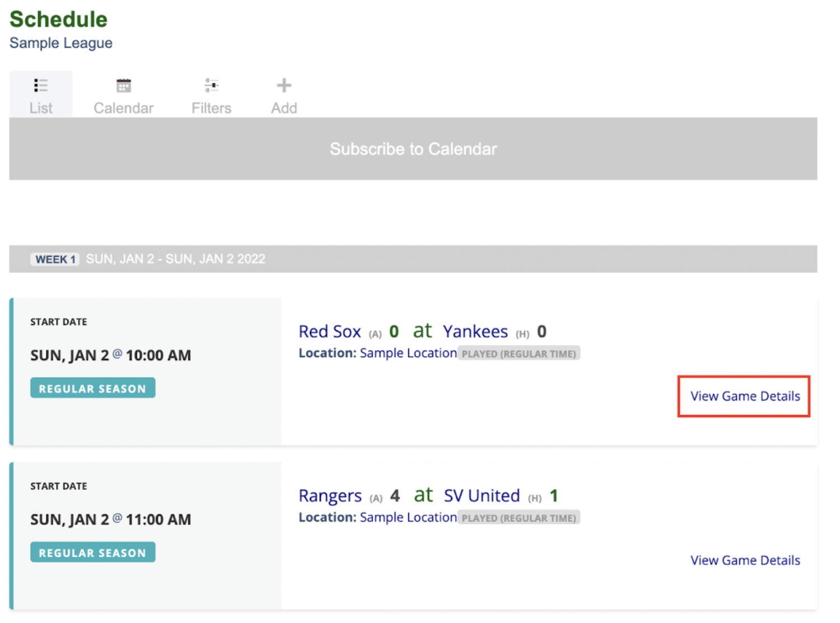Click the Red Sox score of 0

coord(394,332)
